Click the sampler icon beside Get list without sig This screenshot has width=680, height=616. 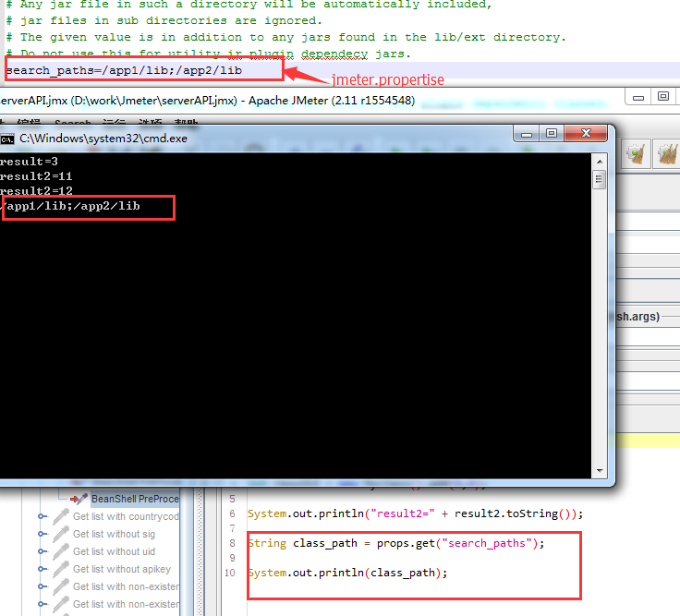pyautogui.click(x=61, y=534)
